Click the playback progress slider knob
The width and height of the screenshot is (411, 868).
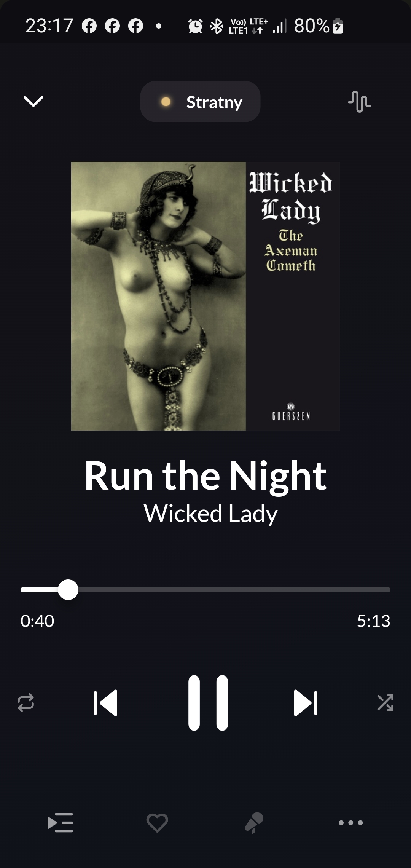[x=68, y=590]
